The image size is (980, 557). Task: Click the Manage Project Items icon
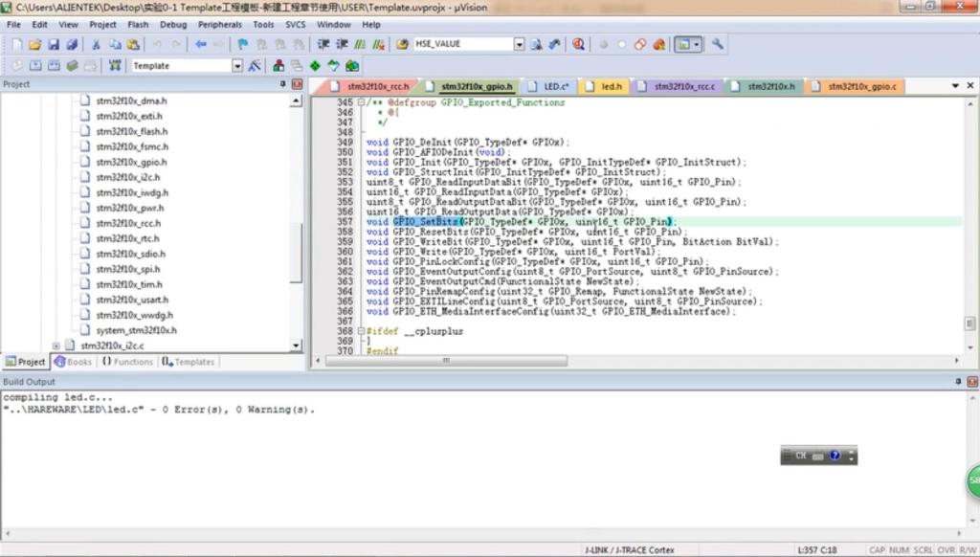278,66
